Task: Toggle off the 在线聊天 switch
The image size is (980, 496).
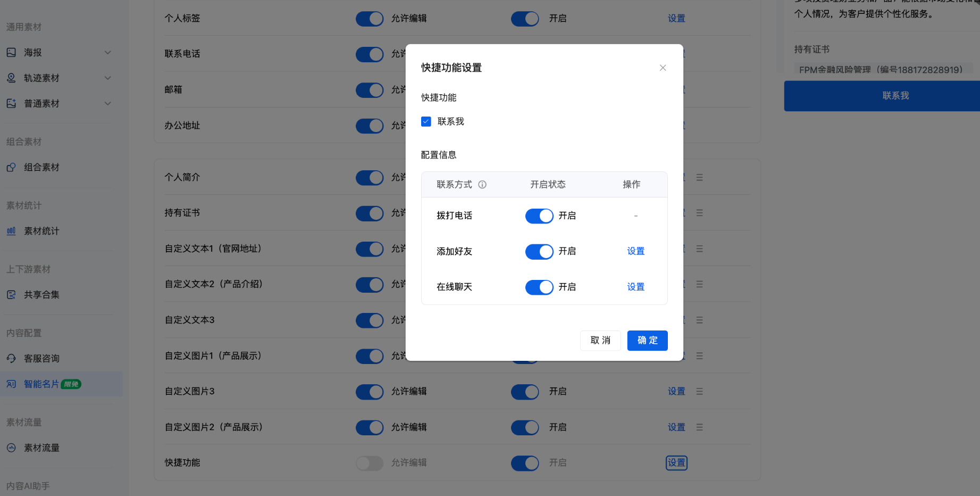Action: pos(539,287)
